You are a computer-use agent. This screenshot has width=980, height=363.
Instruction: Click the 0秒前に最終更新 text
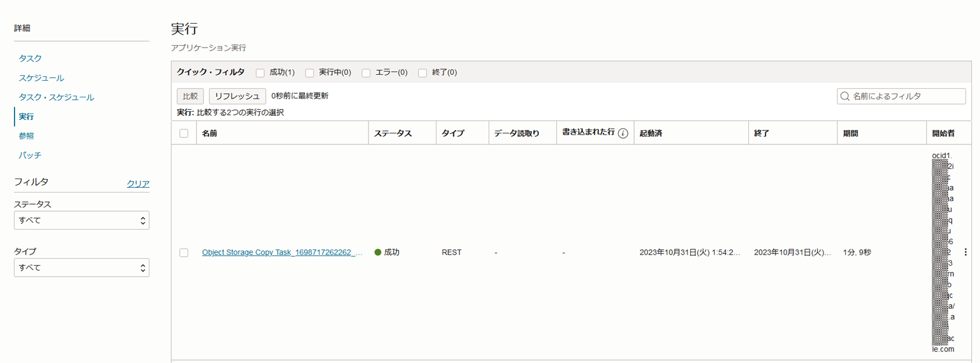click(x=300, y=96)
